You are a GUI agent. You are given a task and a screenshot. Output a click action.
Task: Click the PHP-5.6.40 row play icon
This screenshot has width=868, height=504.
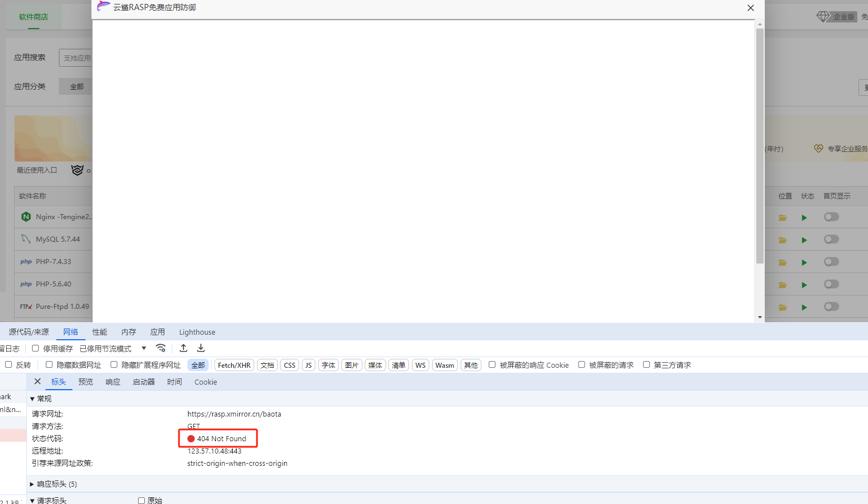[x=805, y=285]
